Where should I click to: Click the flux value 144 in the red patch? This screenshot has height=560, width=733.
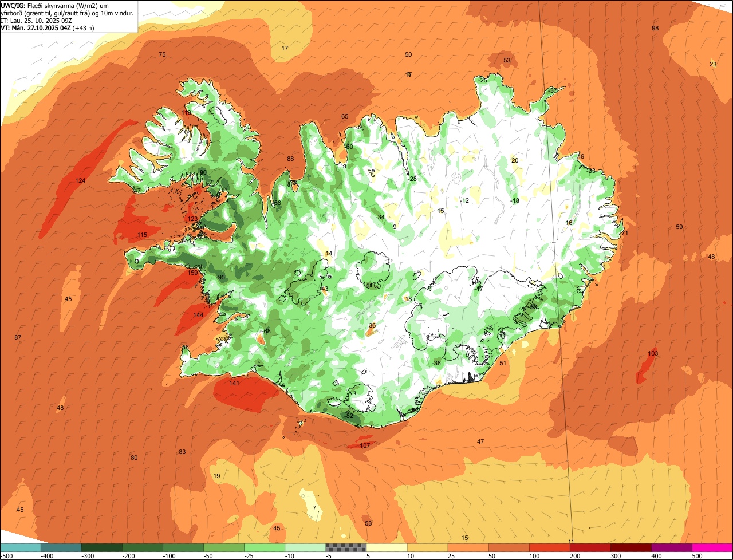pyautogui.click(x=198, y=315)
